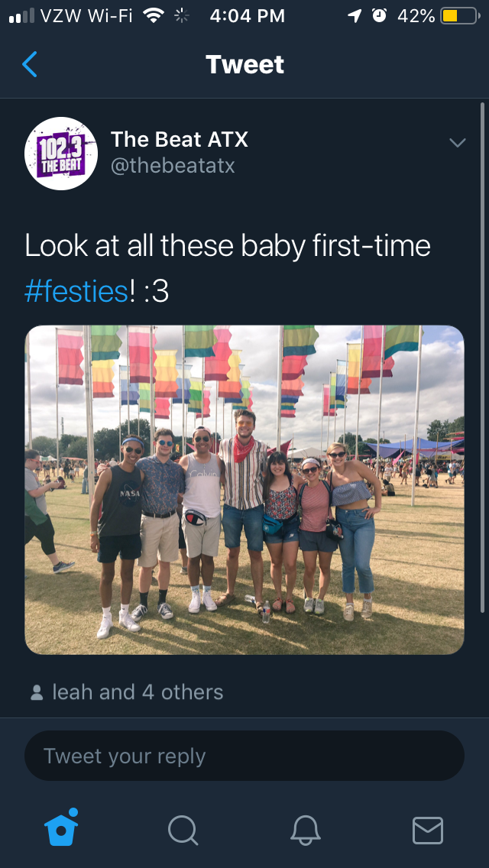489x868 pixels.
Task: Tap the alarm clock status icon
Action: (379, 15)
